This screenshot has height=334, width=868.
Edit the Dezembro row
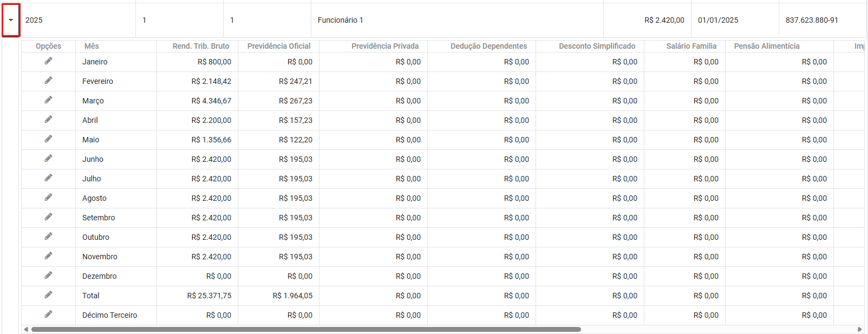(x=48, y=276)
